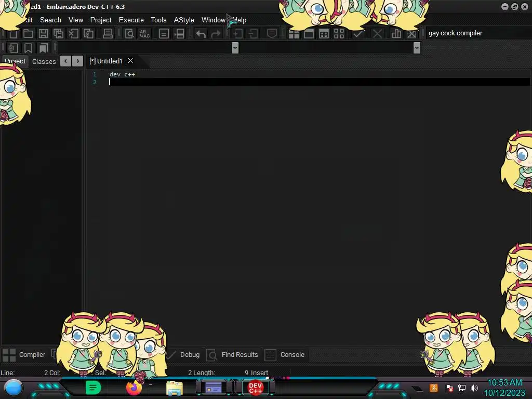The height and width of the screenshot is (399, 532).
Task: Open the Tools menu
Action: (159, 20)
